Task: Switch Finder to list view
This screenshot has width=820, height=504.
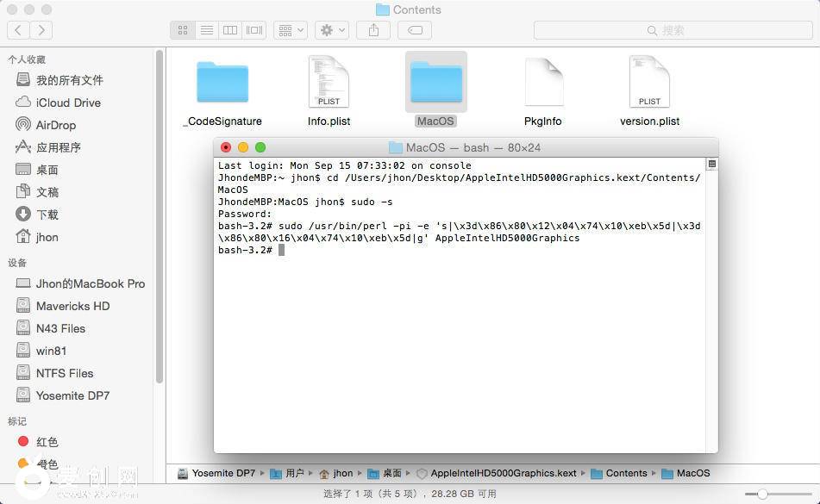Action: click(206, 30)
